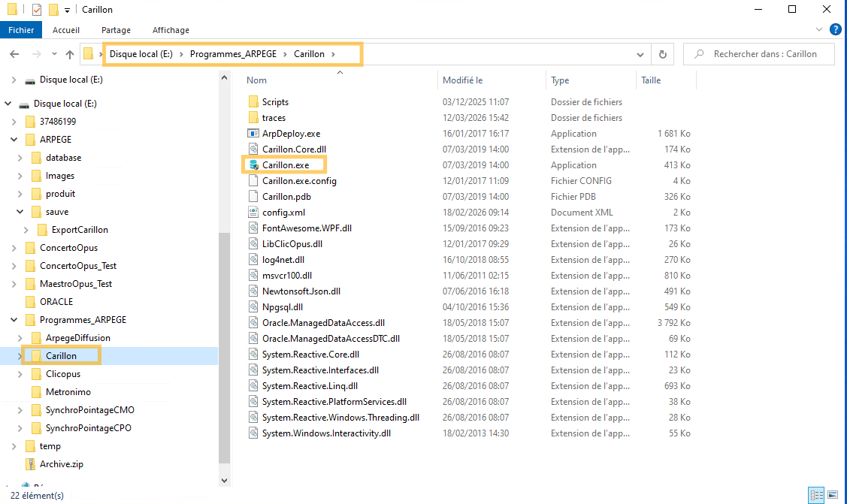Go up one folder level arrow

click(x=70, y=54)
